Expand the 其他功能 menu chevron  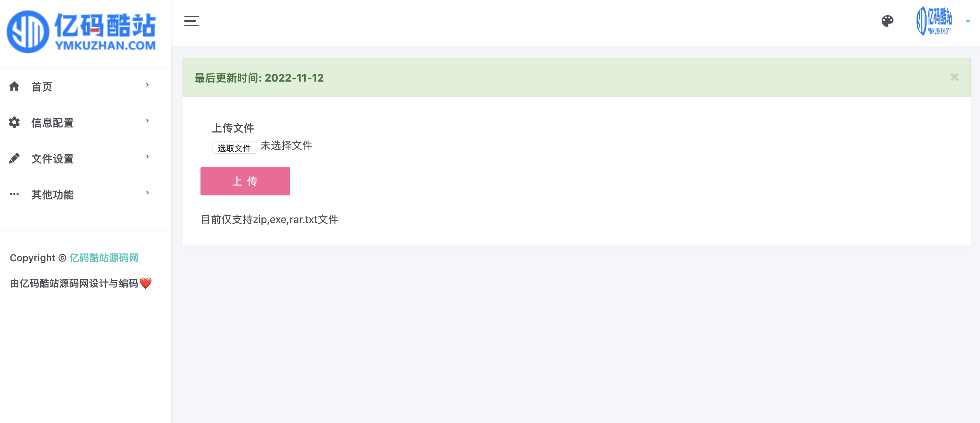147,193
